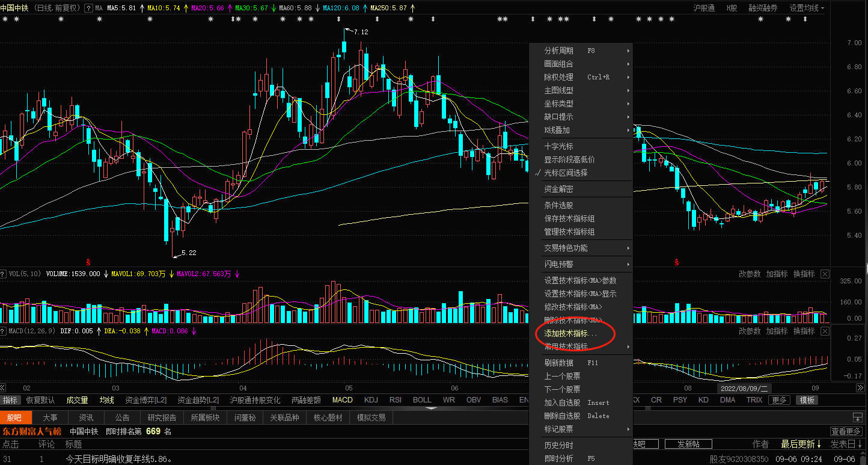Close the MACD indicator panel
This screenshot has height=465, width=868.
point(825,331)
